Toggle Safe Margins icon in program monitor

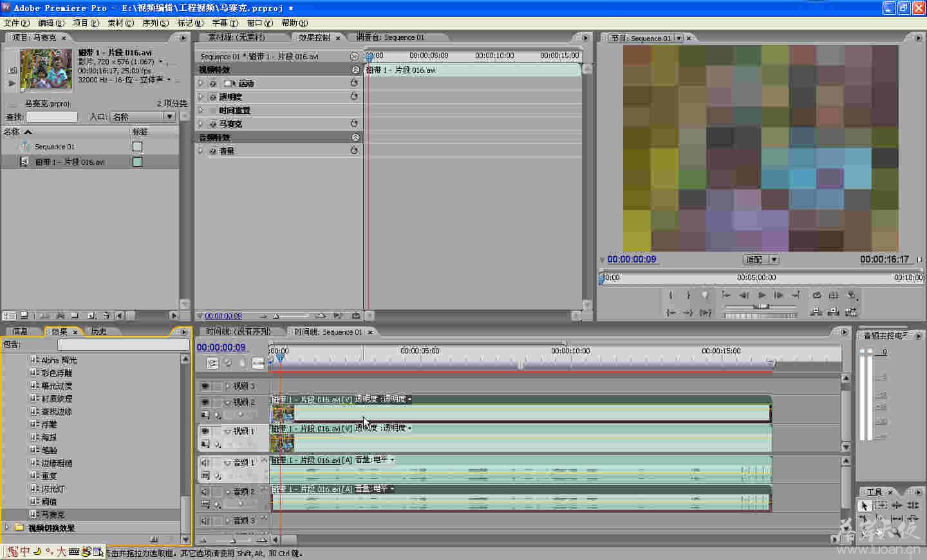coord(834,295)
